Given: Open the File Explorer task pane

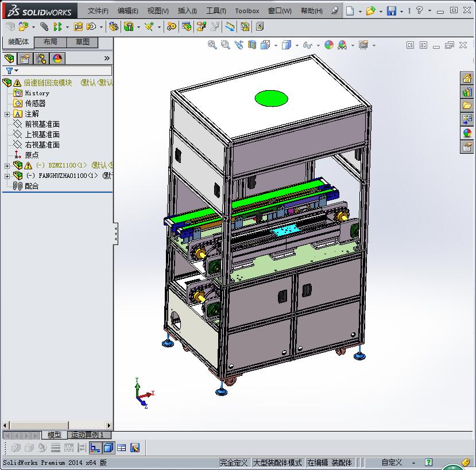Looking at the screenshot, I should pyautogui.click(x=467, y=105).
